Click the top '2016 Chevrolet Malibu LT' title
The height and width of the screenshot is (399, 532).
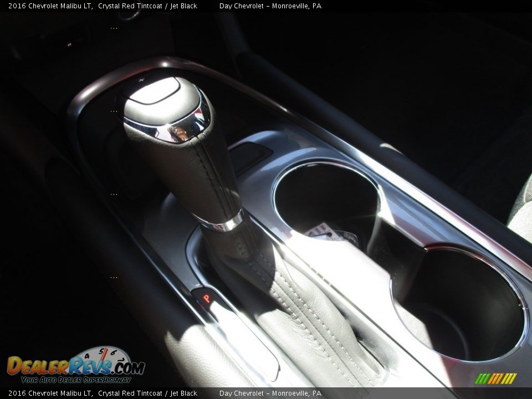(50, 6)
